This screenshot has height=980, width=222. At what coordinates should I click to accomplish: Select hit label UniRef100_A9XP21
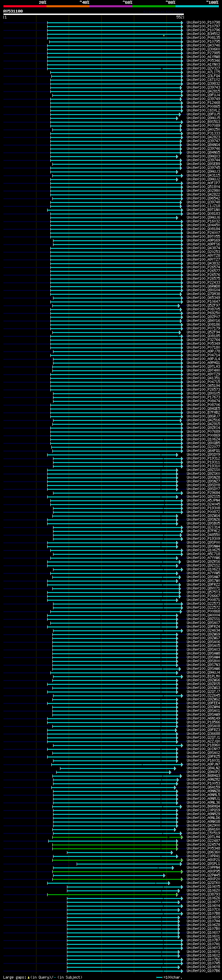(203, 860)
